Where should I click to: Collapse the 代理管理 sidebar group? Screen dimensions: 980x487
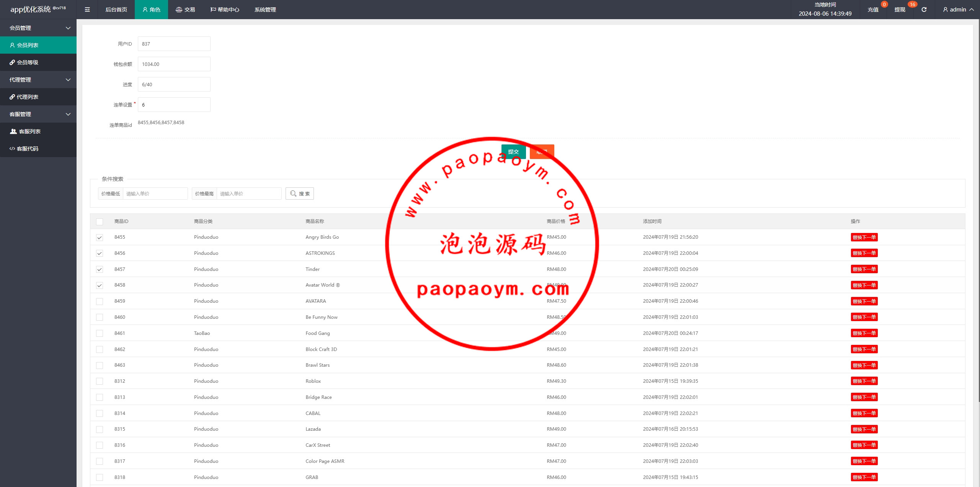[x=38, y=80]
